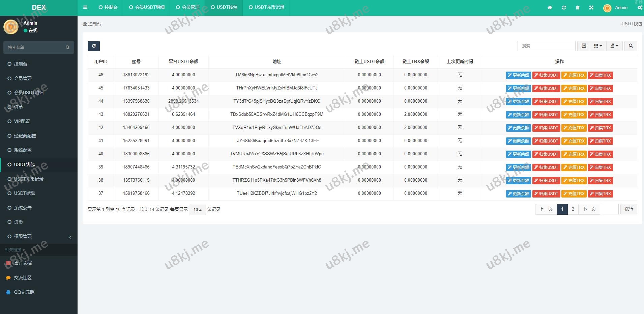Click the sidebar menu search magnifier icon

(67, 48)
